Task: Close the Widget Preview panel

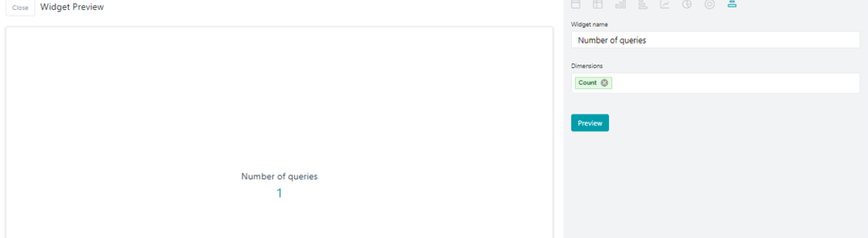Action: 20,8
